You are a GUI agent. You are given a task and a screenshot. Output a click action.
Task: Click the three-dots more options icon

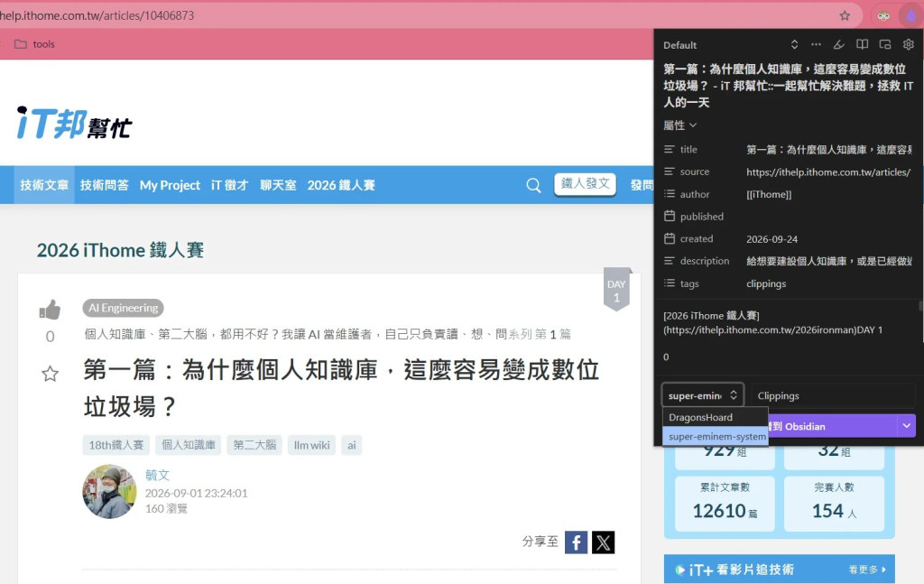[816, 45]
